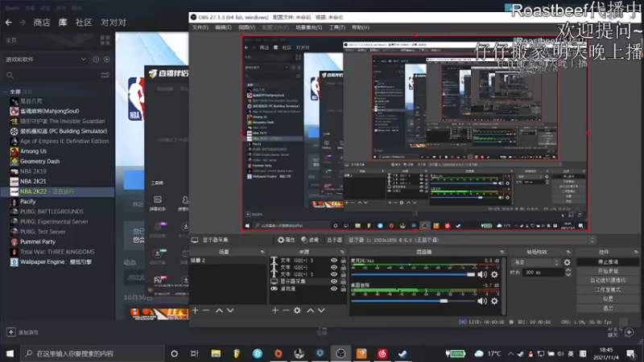Open transition properties gear beside fade dropdown
The image size is (644, 362).
pos(568,262)
